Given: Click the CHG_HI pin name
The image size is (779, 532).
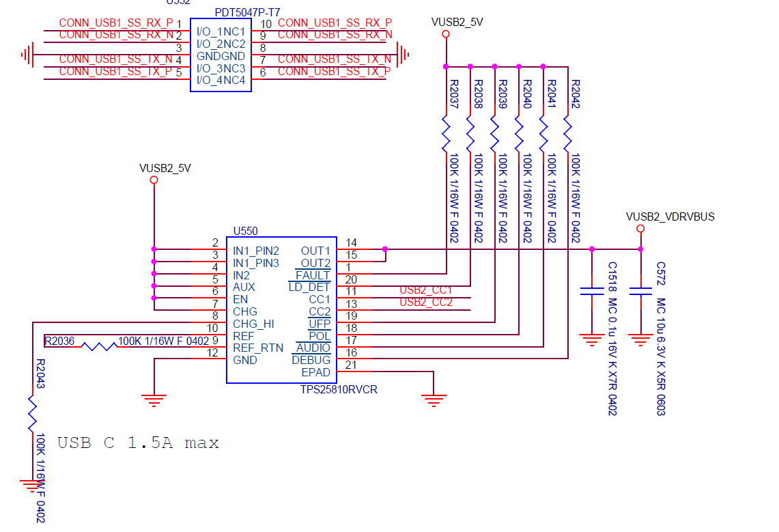Looking at the screenshot, I should point(253,324).
